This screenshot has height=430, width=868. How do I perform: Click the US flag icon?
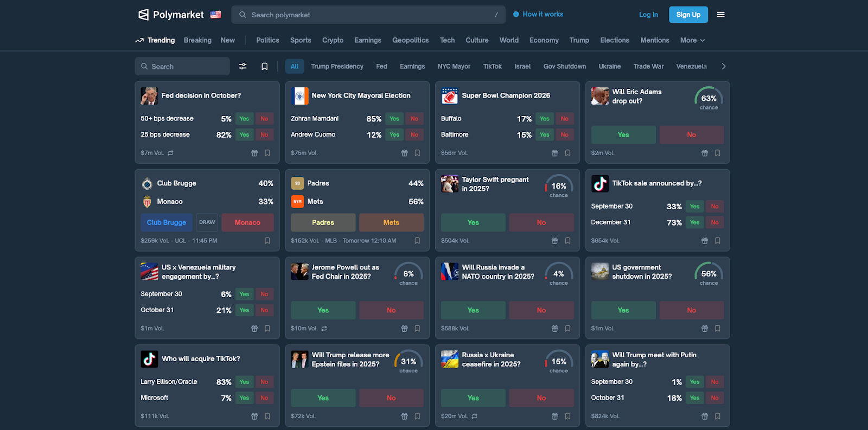216,15
